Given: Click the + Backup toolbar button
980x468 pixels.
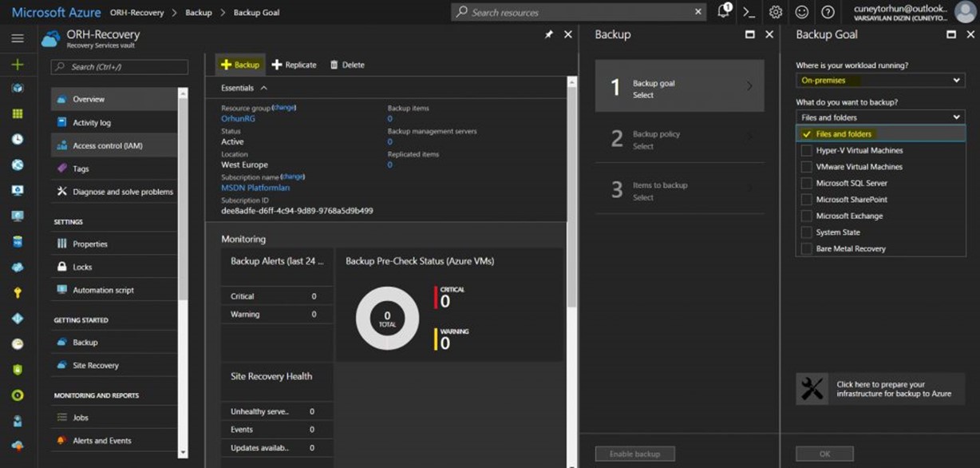Looking at the screenshot, I should click(x=239, y=65).
